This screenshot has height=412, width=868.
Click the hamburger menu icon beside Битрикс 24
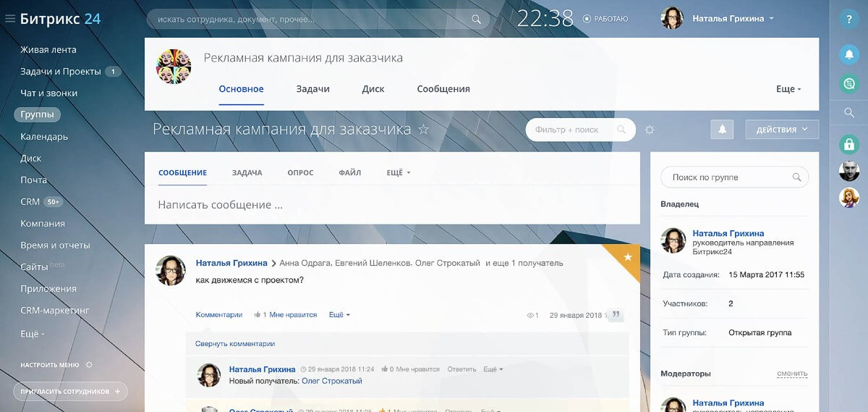point(10,19)
